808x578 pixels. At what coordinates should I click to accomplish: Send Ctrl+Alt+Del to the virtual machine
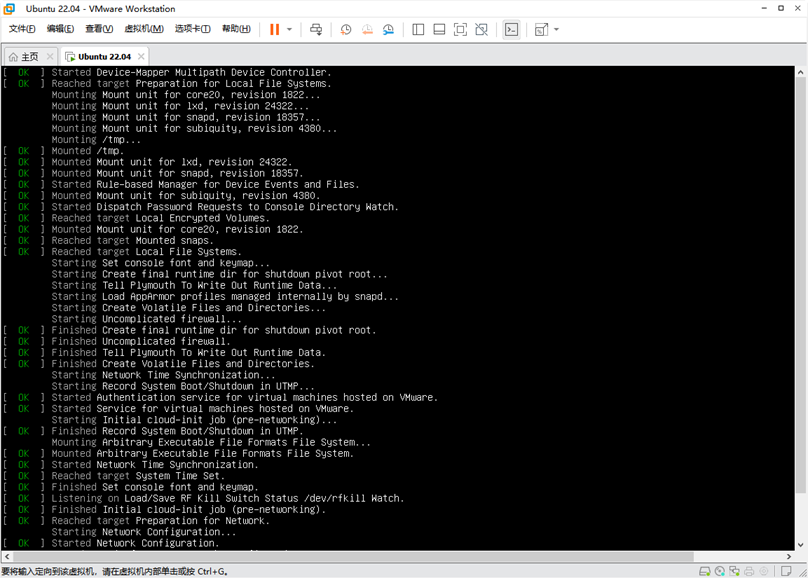[x=316, y=29]
